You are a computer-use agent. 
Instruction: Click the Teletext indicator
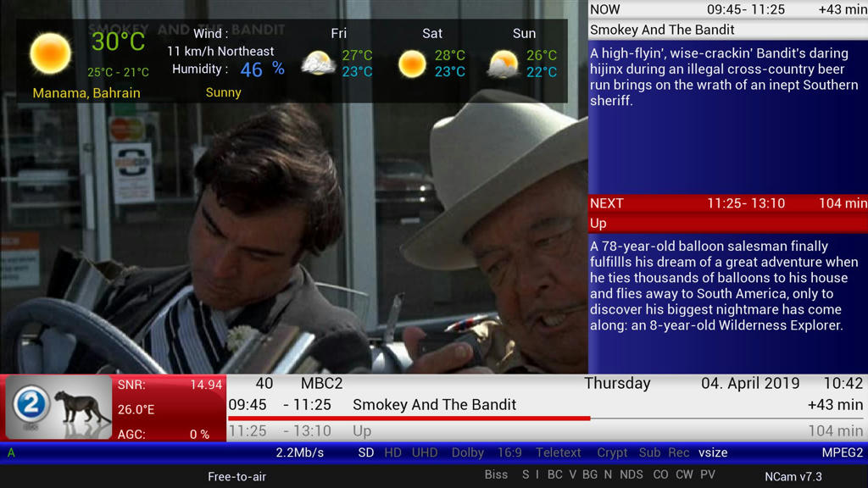point(558,452)
